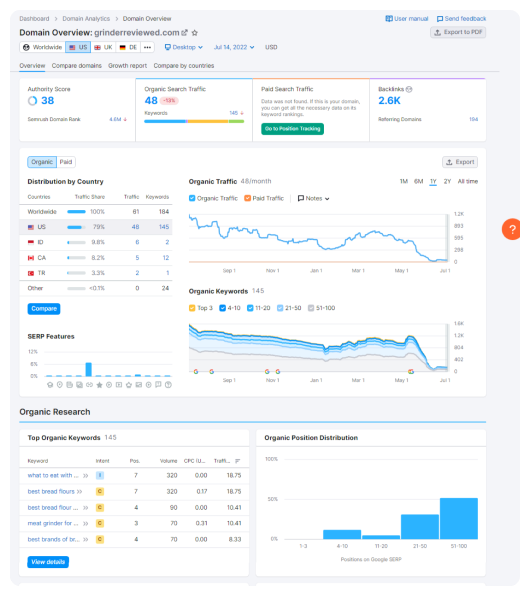Select the 2Y time range
Viewport: 530px width, 596px height.
(447, 181)
